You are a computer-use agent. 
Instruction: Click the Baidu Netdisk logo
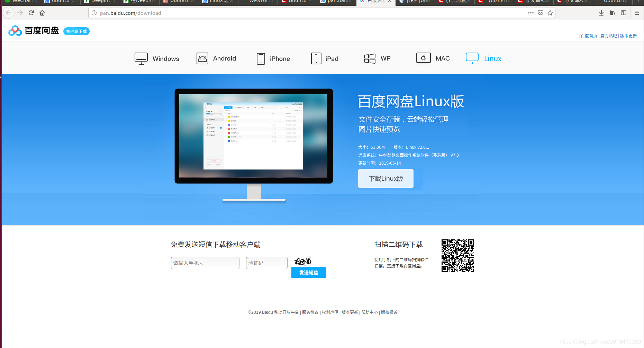tap(34, 31)
